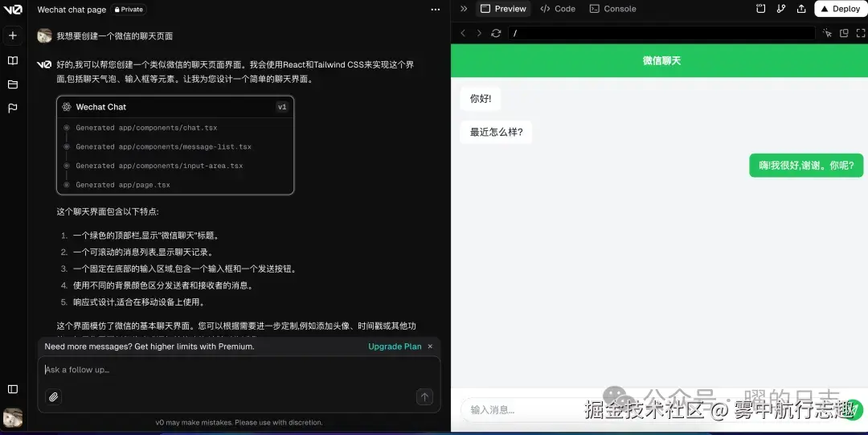Click the 你好! chat bubble in the preview
Image resolution: width=868 pixels, height=435 pixels.
[x=481, y=99]
